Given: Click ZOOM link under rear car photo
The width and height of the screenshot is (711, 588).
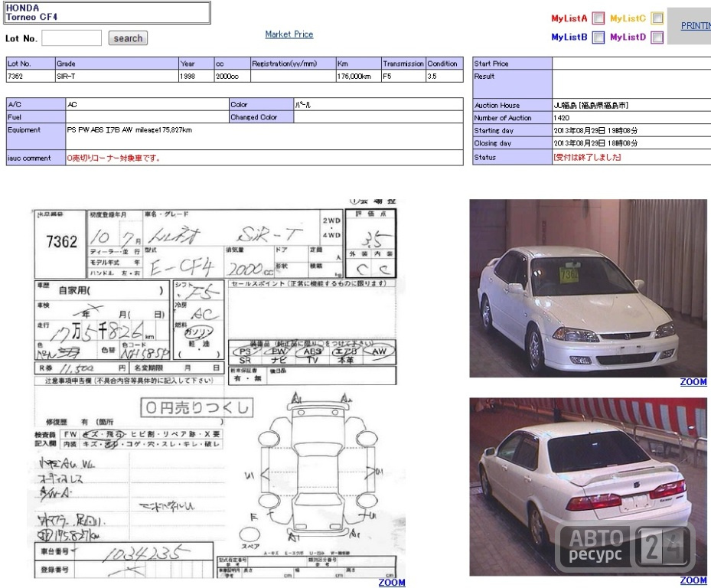Looking at the screenshot, I should [693, 580].
